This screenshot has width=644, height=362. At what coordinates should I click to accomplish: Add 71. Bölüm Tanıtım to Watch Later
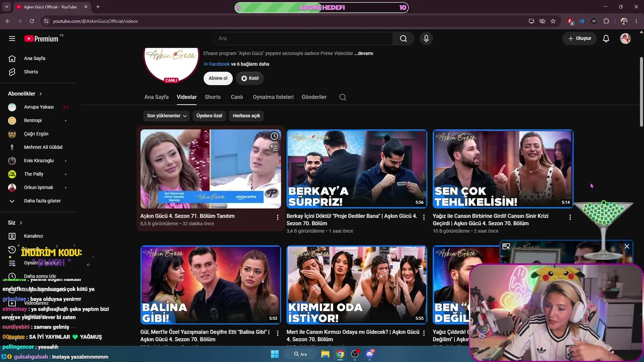274,136
